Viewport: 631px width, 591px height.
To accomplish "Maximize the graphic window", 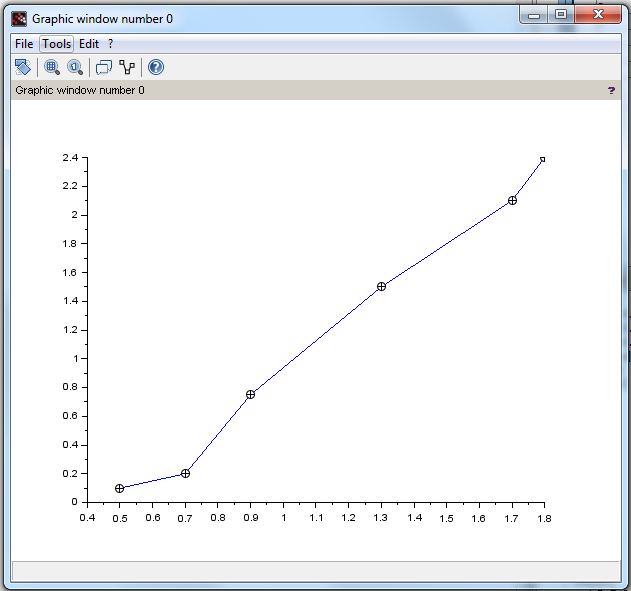I will pos(561,15).
